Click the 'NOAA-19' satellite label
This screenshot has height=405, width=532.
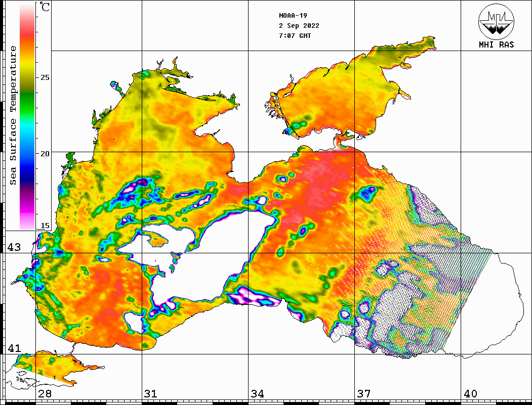293,16
